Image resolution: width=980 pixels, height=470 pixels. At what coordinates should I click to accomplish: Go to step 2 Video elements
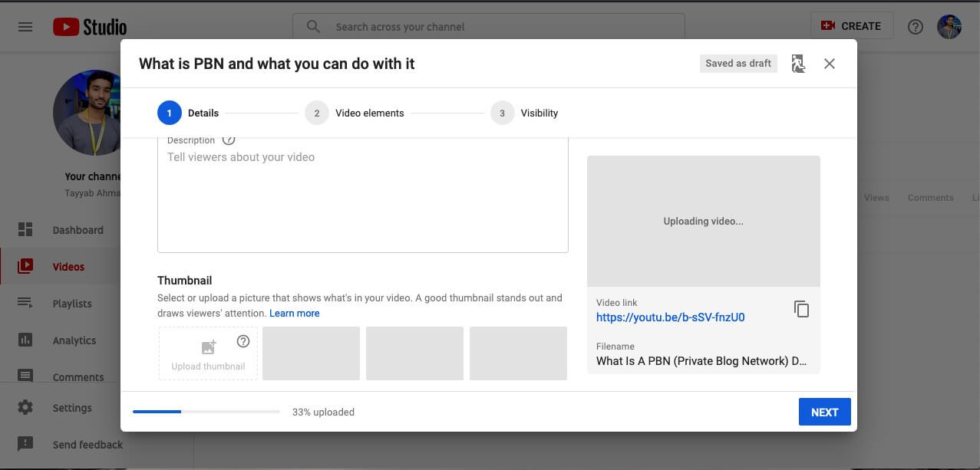(x=355, y=113)
